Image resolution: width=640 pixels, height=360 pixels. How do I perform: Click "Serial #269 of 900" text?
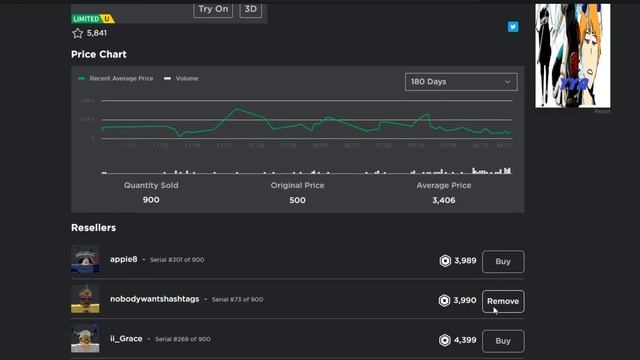click(x=182, y=339)
